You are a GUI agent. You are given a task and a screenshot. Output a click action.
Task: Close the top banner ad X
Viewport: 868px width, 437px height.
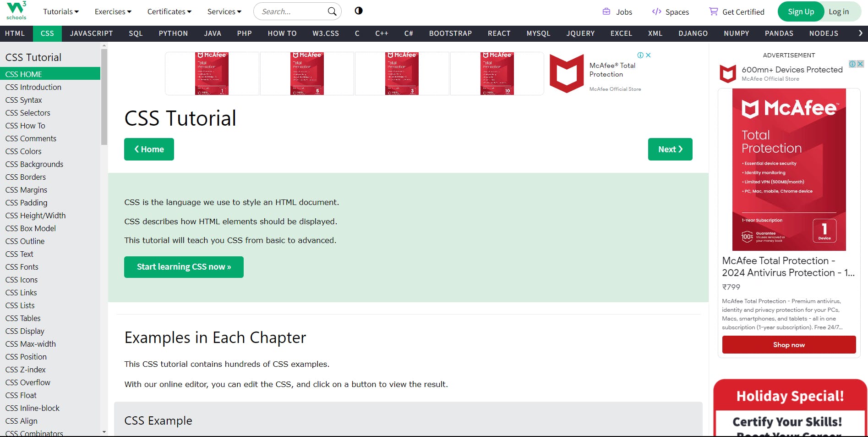click(648, 55)
